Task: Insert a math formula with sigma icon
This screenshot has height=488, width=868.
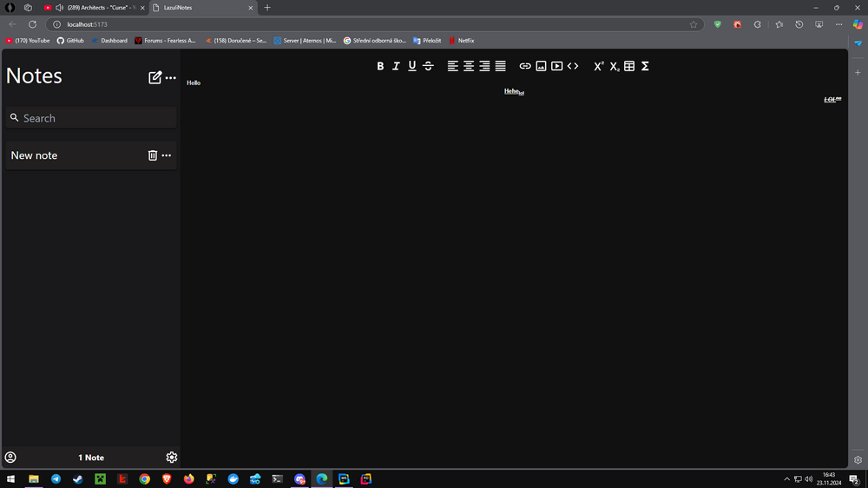Action: pos(645,66)
